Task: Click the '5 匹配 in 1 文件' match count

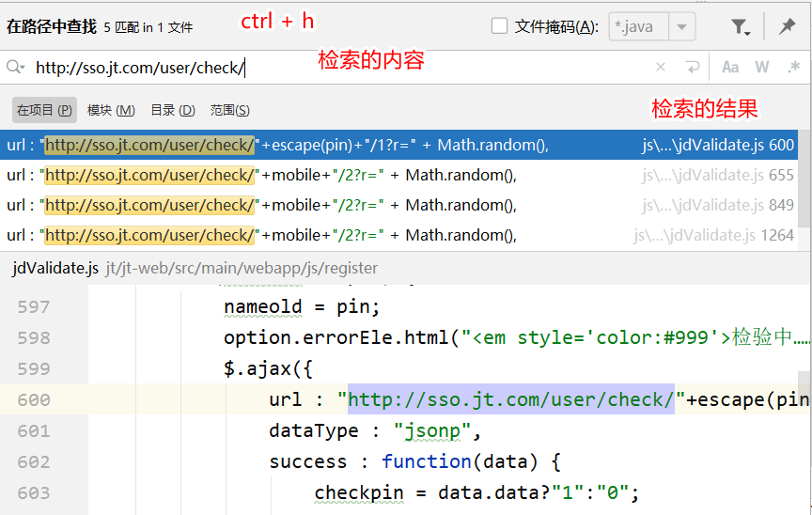Action: (x=148, y=27)
